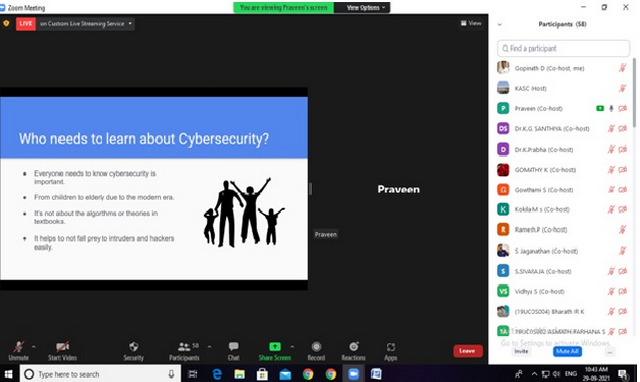This screenshot has height=382, width=640.
Task: Click the Find a participant field
Action: click(563, 48)
